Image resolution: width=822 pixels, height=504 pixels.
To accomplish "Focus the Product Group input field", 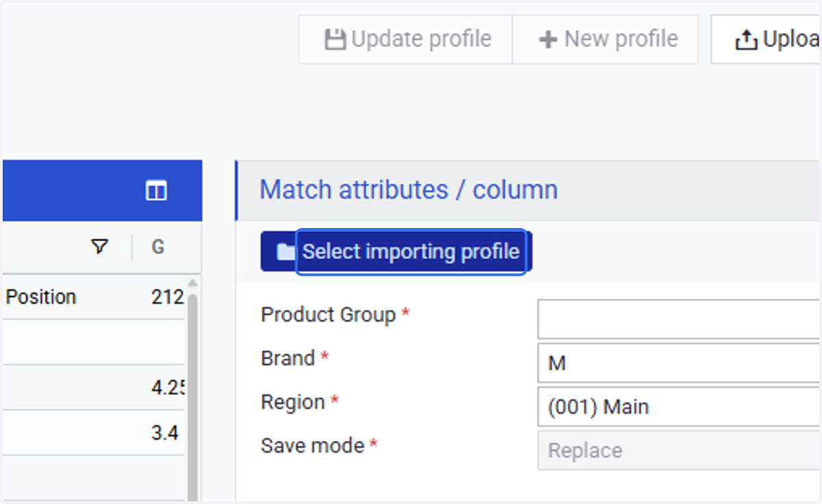I will (680, 319).
